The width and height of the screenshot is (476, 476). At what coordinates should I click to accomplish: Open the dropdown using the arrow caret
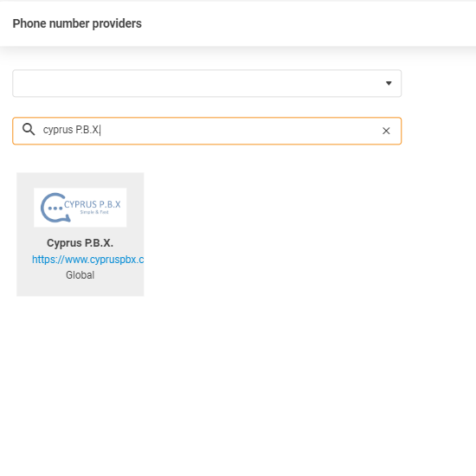click(389, 83)
